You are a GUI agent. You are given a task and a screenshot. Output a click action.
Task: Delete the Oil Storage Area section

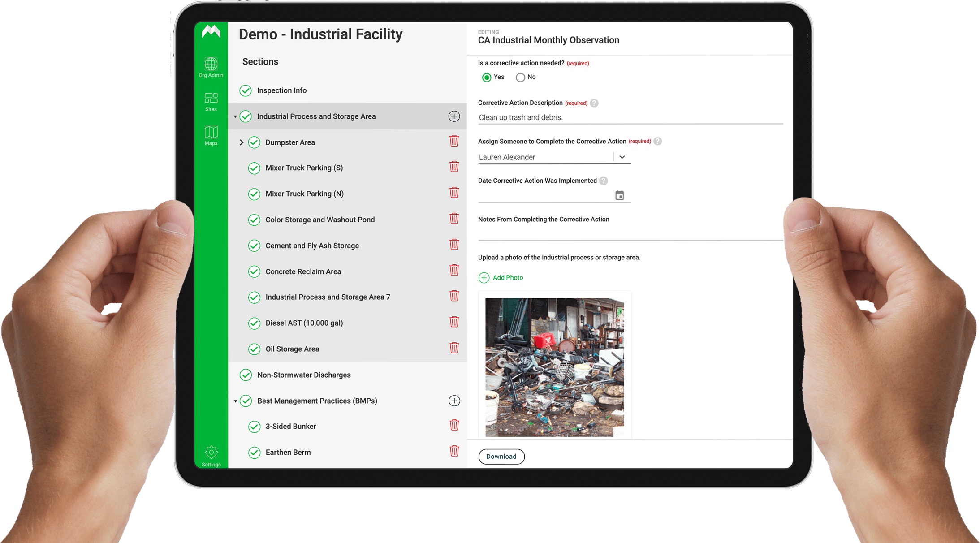(454, 348)
